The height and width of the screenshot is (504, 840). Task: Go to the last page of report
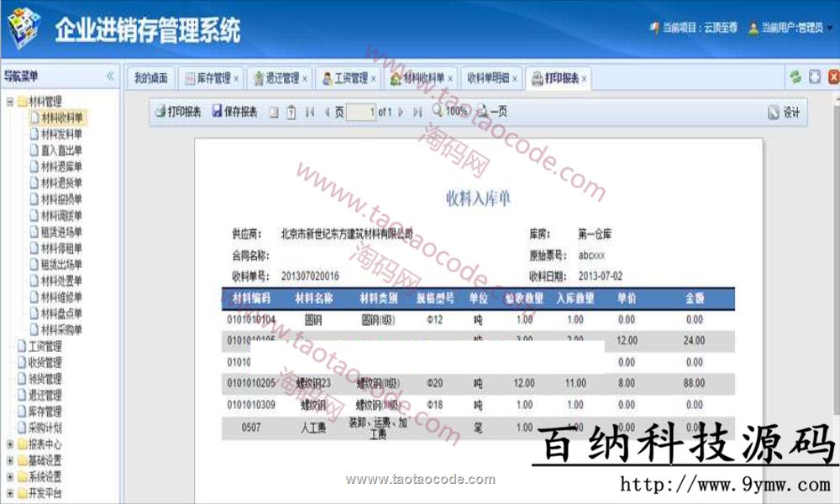click(x=417, y=112)
